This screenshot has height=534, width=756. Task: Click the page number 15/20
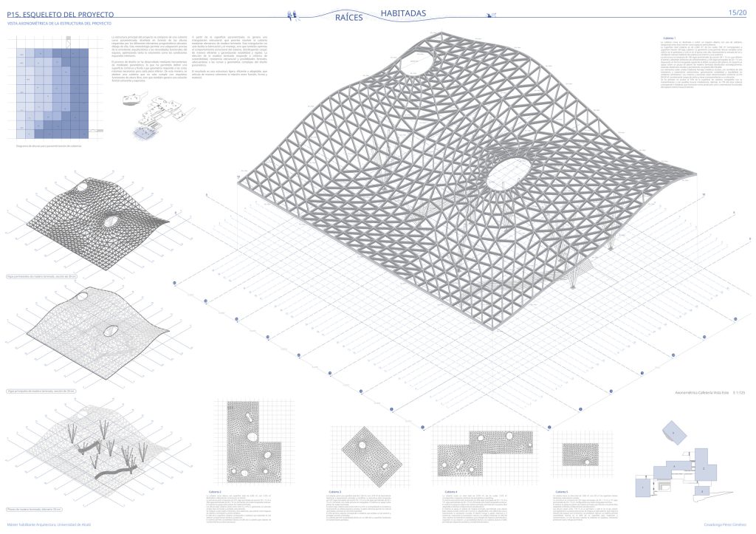[737, 13]
